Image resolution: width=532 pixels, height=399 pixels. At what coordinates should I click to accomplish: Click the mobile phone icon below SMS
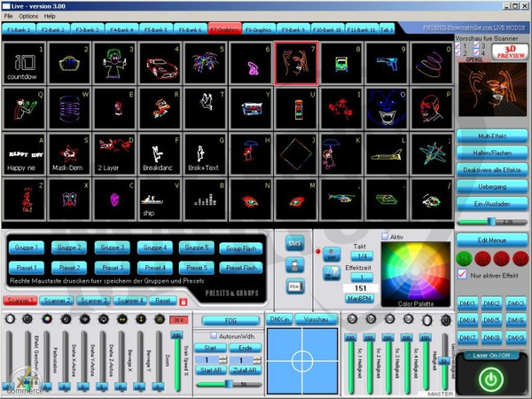(296, 265)
